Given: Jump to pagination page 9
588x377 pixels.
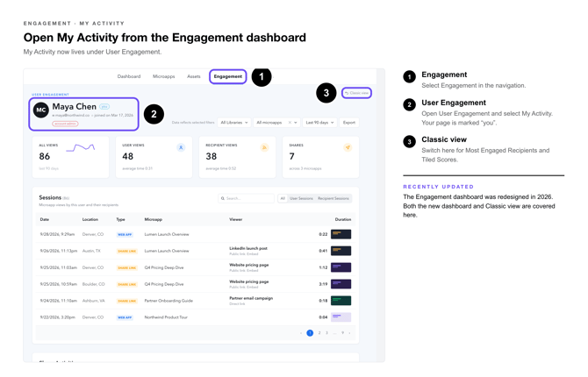Looking at the screenshot, I should (342, 333).
